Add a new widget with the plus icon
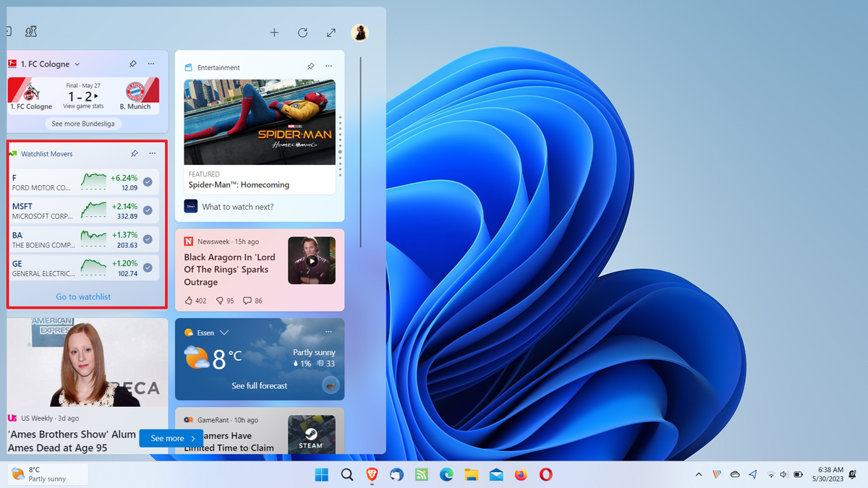868x488 pixels. 274,33
